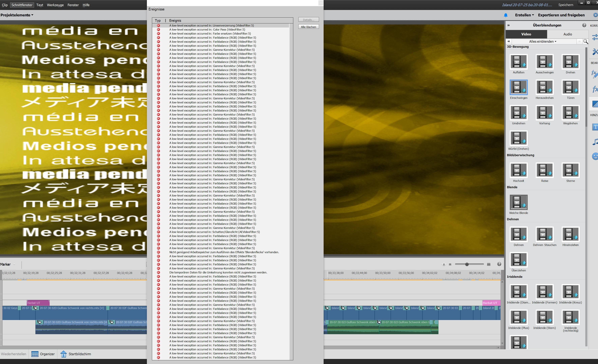Viewport: 598px width, 364px height.
Task: Open Überblendungen panel help question mark
Action: pyautogui.click(x=584, y=25)
